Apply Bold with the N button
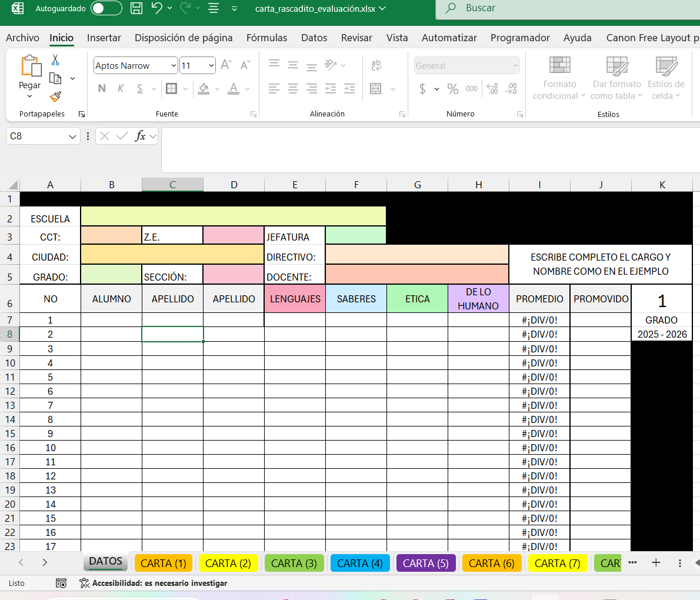The width and height of the screenshot is (700, 600). (102, 88)
